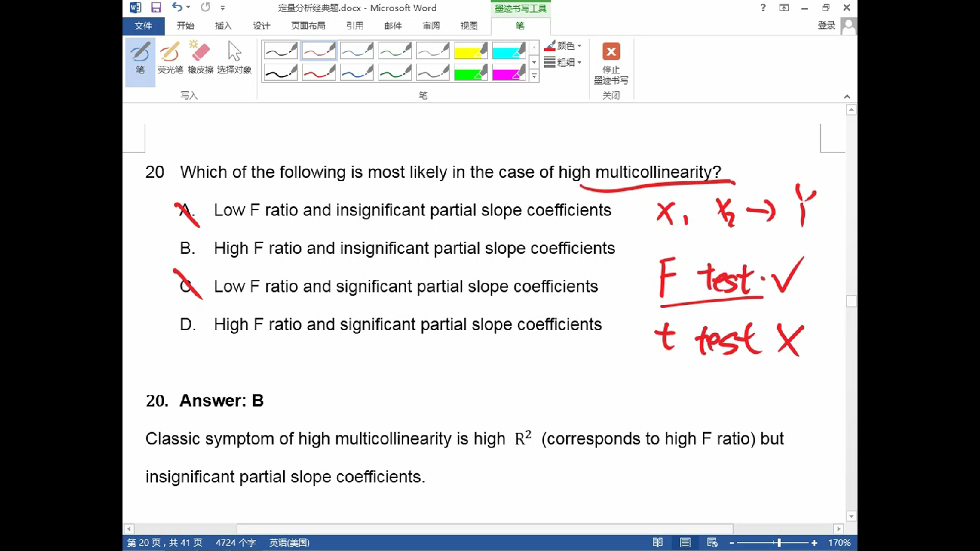Click the Save icon in quick access toolbar
980x551 pixels.
(156, 7)
